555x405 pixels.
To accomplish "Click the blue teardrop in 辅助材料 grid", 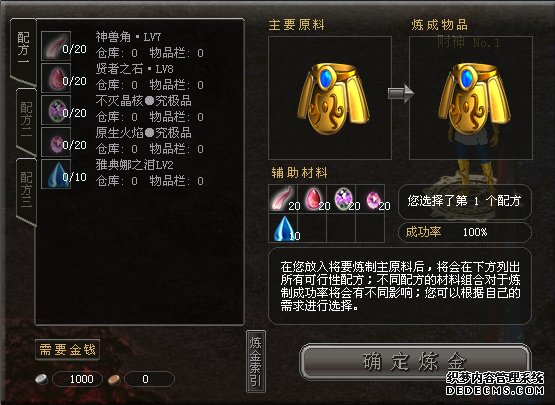I will click(283, 228).
